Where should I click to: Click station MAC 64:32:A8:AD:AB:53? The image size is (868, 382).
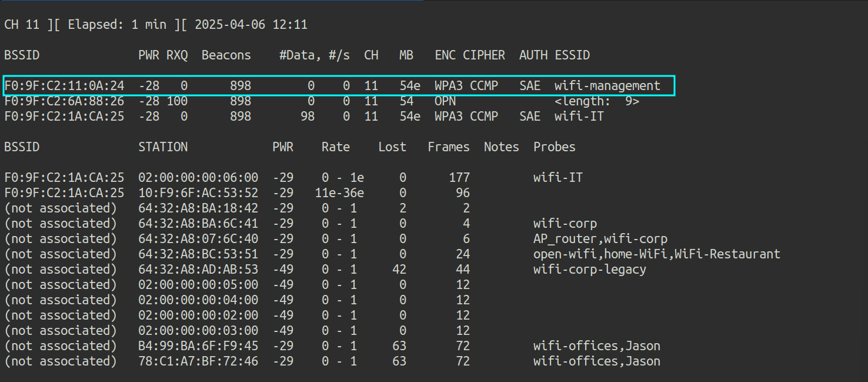(x=198, y=270)
